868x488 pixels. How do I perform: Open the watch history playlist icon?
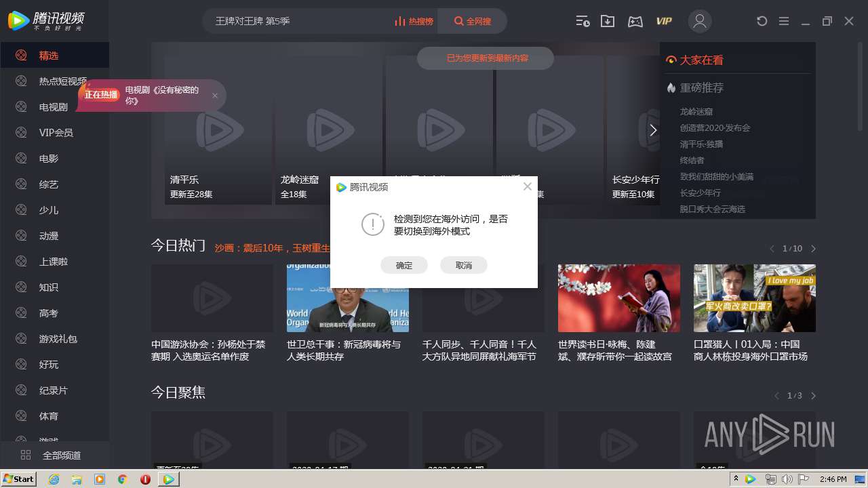(x=583, y=21)
